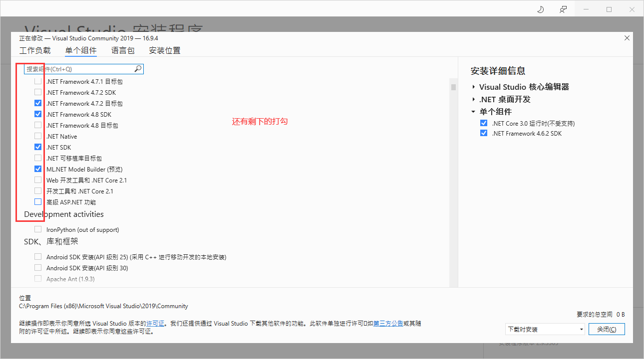
Task: Open the 语言包 tab
Action: pyautogui.click(x=123, y=50)
